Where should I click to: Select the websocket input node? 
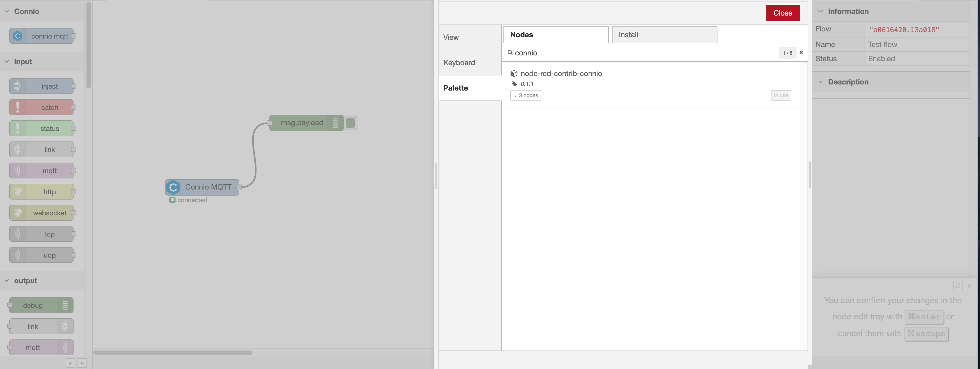(x=41, y=213)
